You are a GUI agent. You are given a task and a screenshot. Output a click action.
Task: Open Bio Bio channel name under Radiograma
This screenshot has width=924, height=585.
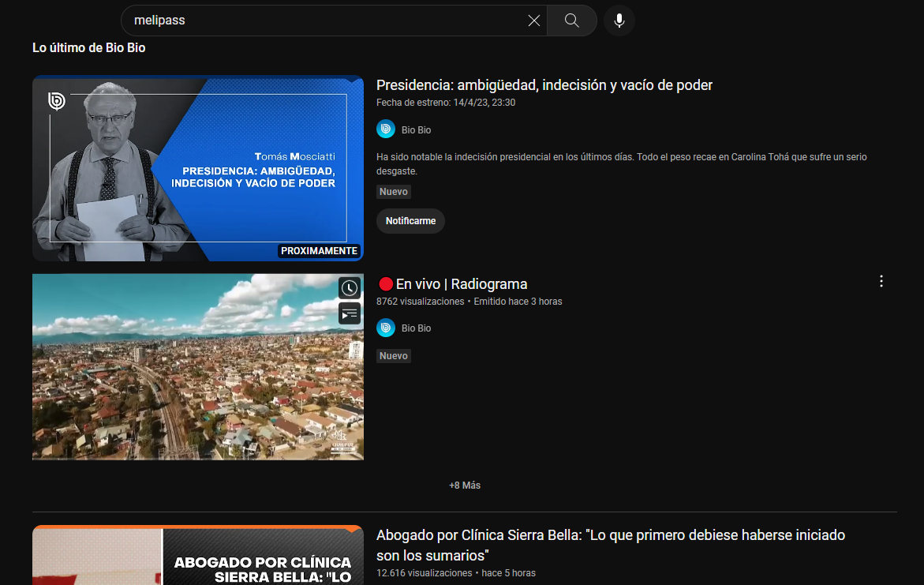point(416,328)
